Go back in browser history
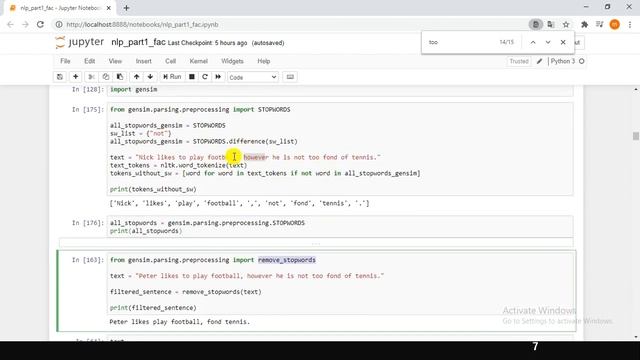The image size is (640, 360). (x=10, y=24)
